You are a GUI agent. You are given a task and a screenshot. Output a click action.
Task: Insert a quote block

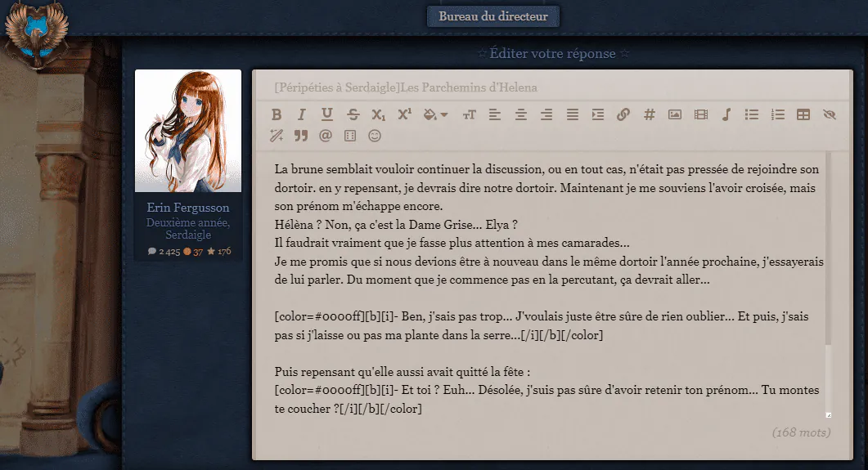(x=300, y=136)
